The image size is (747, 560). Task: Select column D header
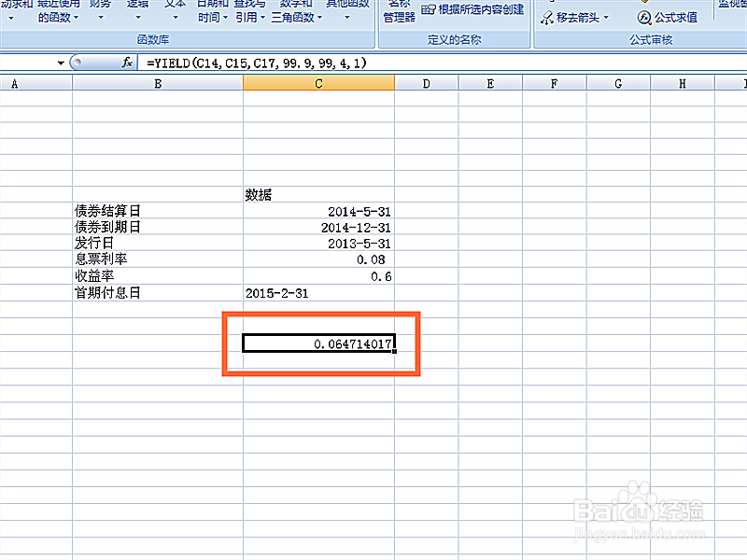point(427,84)
